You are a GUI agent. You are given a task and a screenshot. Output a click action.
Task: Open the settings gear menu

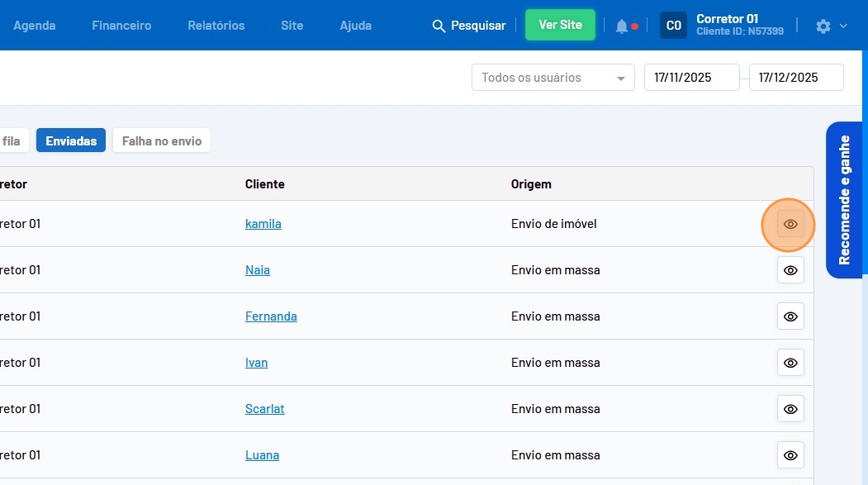tap(823, 26)
